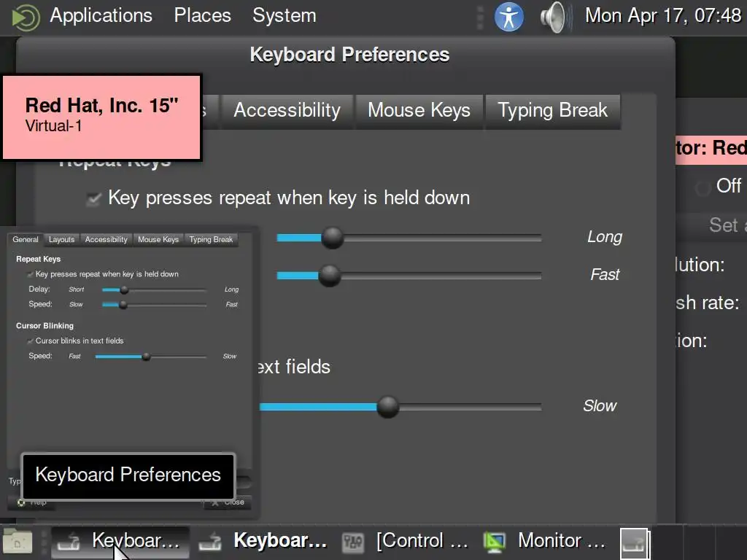Click the workspace switcher in bottom panel

pyautogui.click(x=635, y=542)
